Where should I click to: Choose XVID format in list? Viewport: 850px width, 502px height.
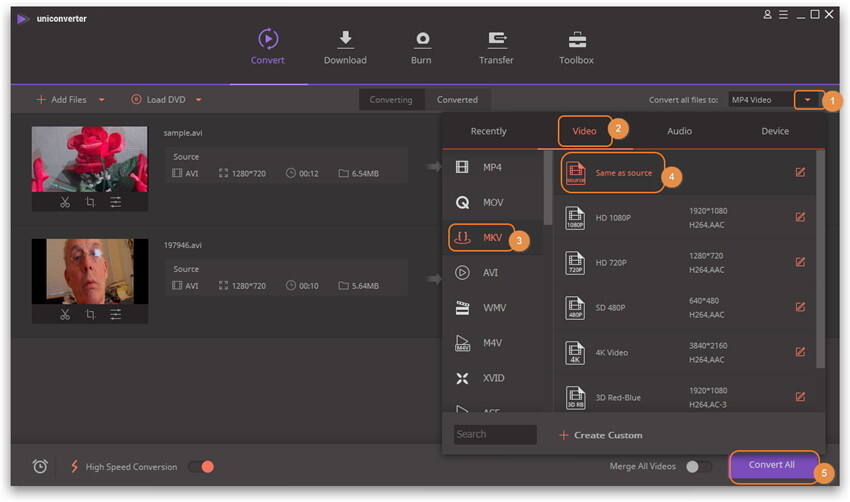click(x=493, y=378)
